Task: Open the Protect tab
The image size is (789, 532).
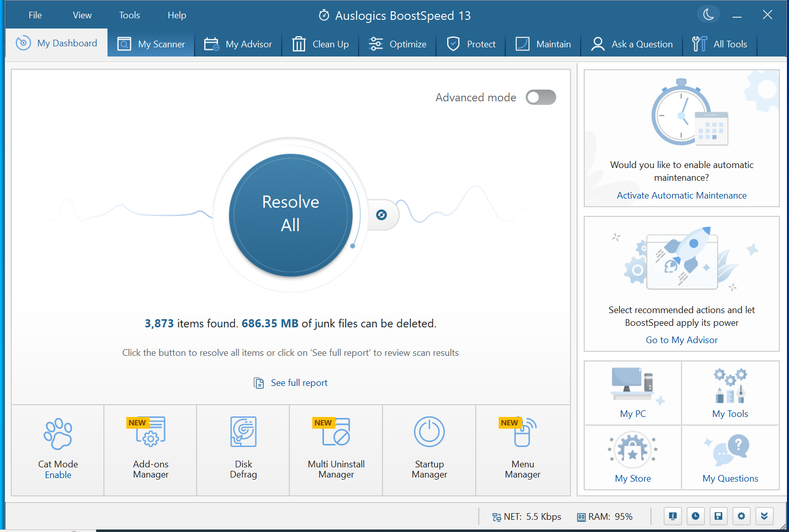Action: point(471,44)
